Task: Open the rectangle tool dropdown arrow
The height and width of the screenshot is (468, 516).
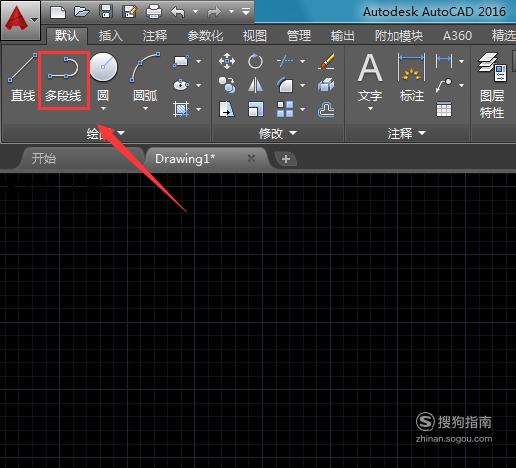Action: pyautogui.click(x=199, y=61)
